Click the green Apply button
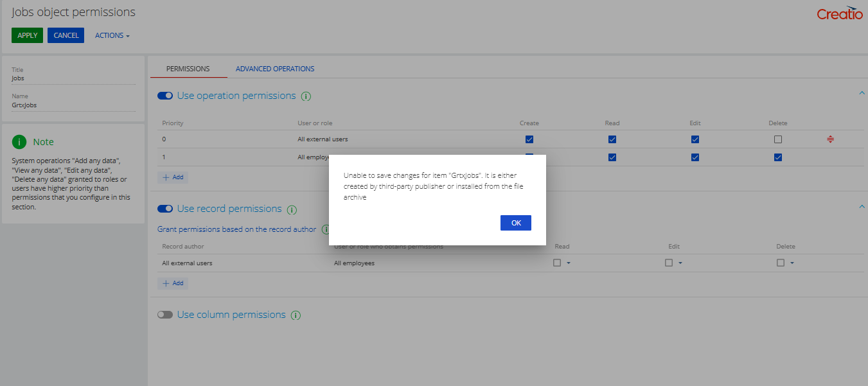Image resolution: width=868 pixels, height=386 pixels. pos(27,35)
